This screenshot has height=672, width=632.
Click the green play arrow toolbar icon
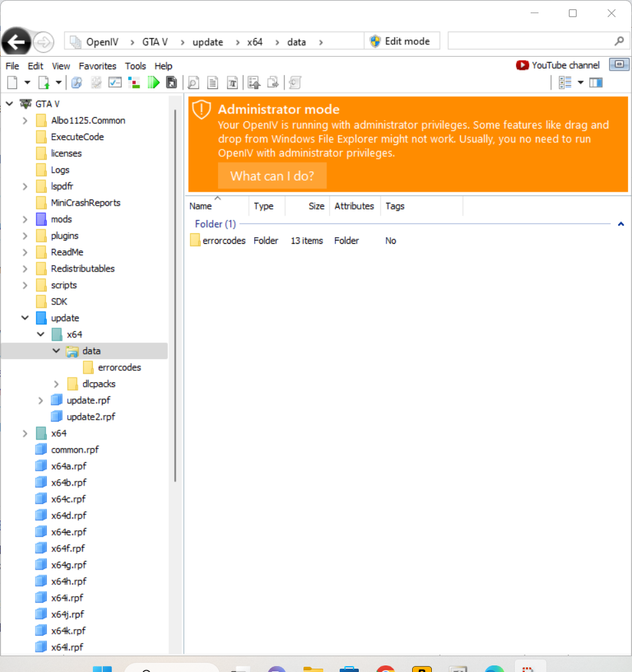pos(153,82)
